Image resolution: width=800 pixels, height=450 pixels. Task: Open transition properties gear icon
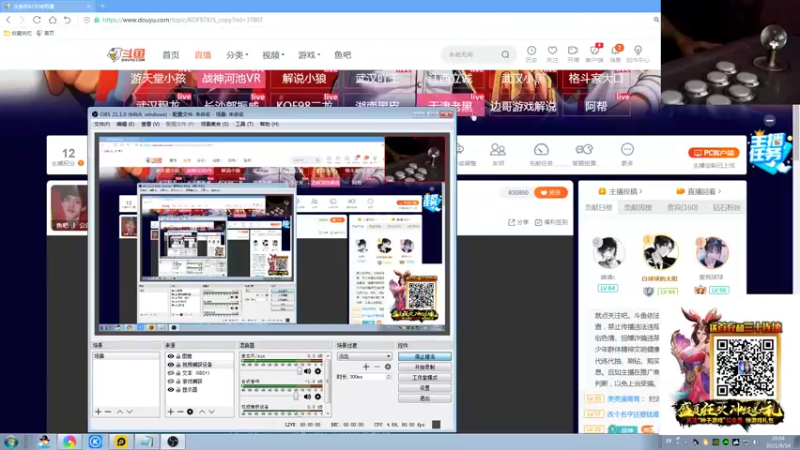(388, 366)
